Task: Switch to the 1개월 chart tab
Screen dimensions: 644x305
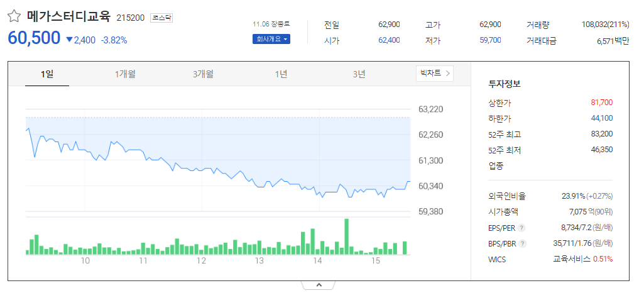Action: [x=125, y=74]
